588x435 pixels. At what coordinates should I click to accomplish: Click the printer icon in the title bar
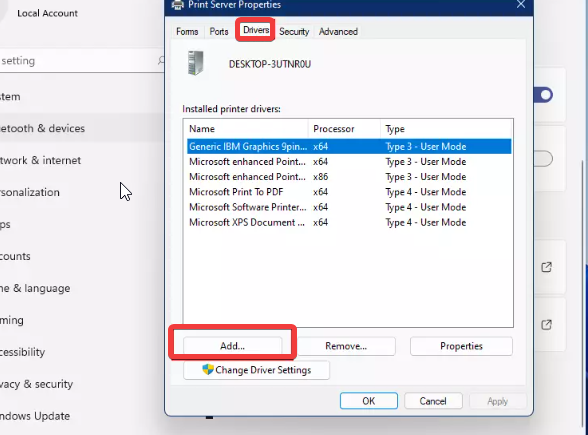point(177,4)
